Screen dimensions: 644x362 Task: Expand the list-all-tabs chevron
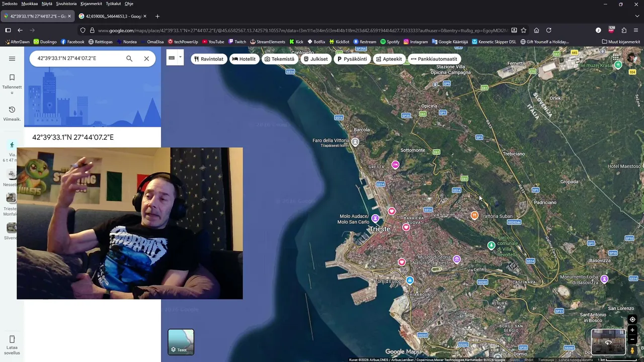pyautogui.click(x=636, y=16)
